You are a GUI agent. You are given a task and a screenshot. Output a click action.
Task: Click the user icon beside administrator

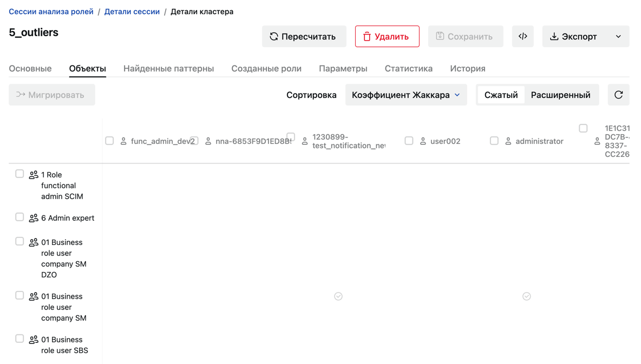tap(508, 141)
